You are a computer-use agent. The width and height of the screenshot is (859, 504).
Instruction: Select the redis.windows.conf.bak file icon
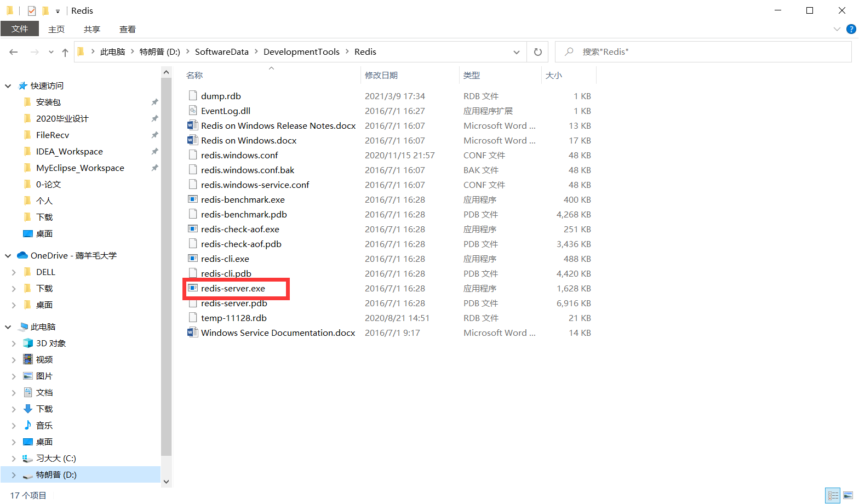click(192, 170)
